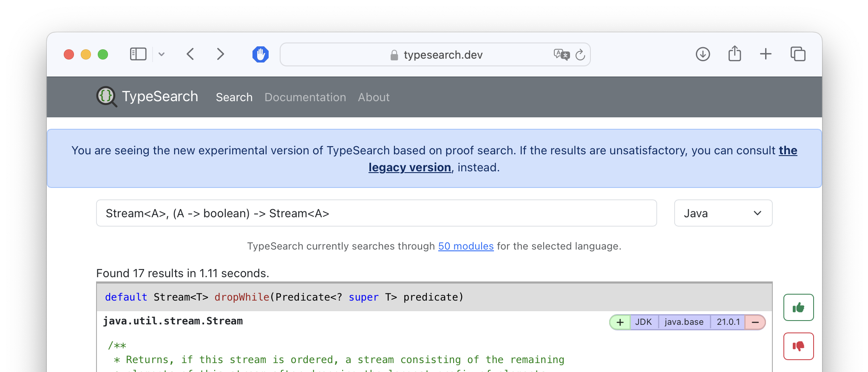868x372 pixels.
Task: Open the Java language dropdown
Action: [723, 213]
